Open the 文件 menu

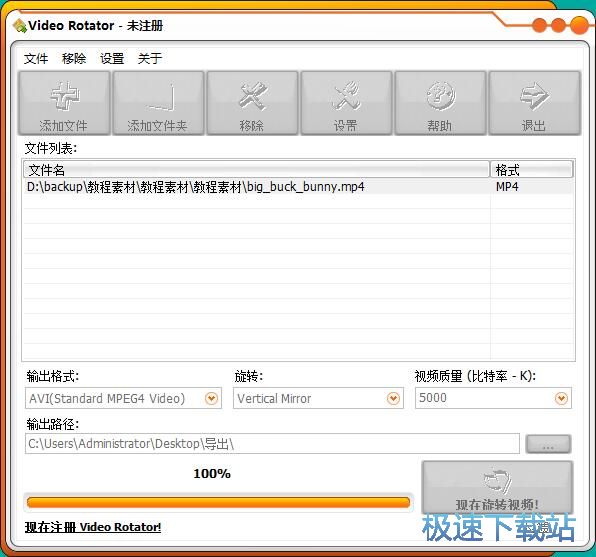pyautogui.click(x=36, y=59)
